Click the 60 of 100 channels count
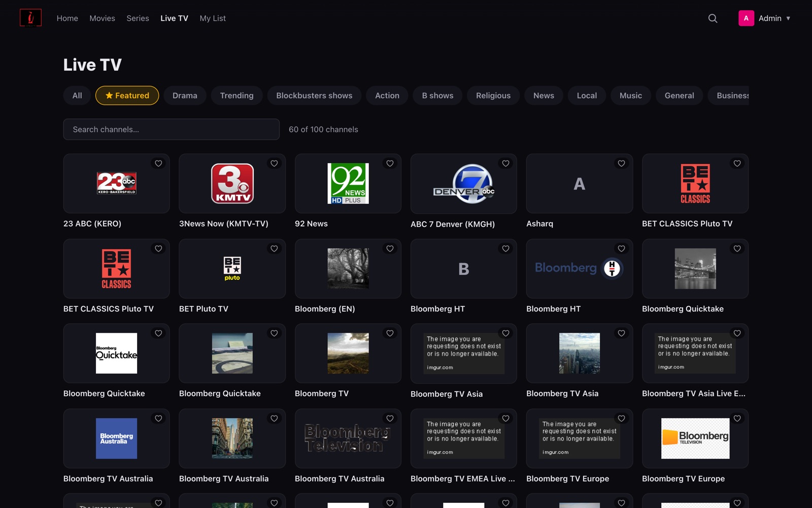Screen dimensions: 812x508 323,130
